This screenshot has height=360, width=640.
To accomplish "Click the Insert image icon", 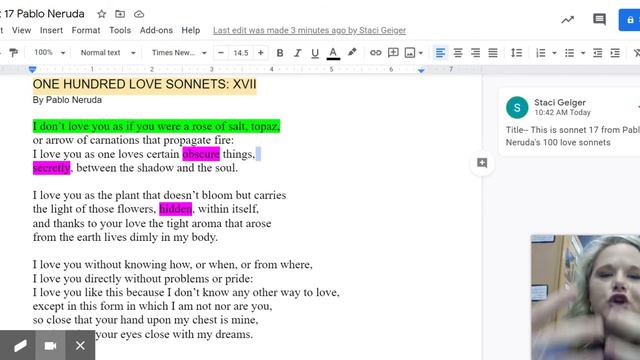I will 409,53.
